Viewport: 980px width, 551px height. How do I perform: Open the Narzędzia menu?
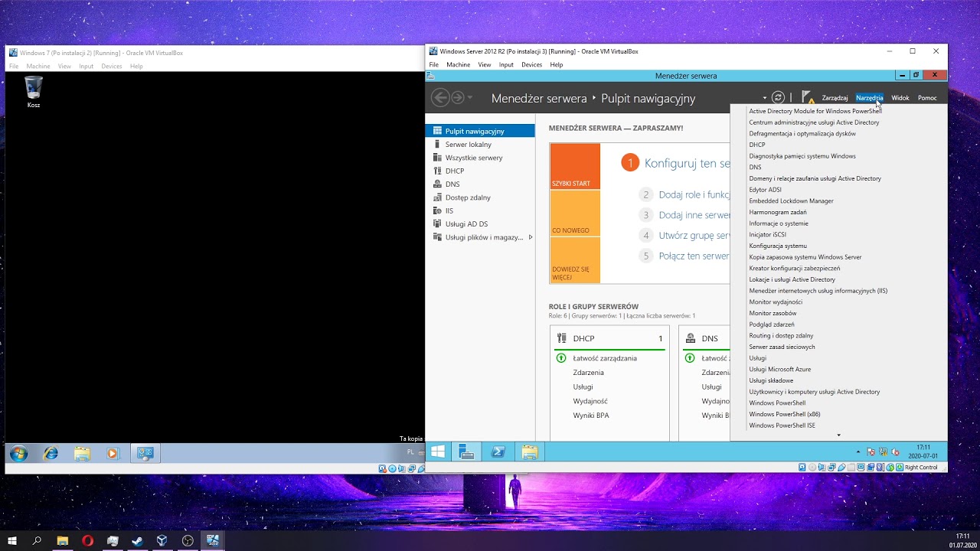pyautogui.click(x=869, y=98)
